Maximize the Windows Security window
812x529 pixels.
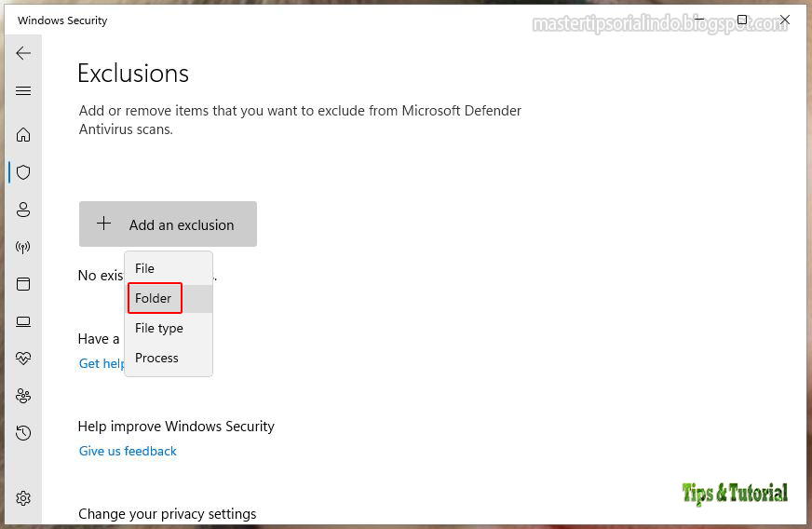pos(741,20)
